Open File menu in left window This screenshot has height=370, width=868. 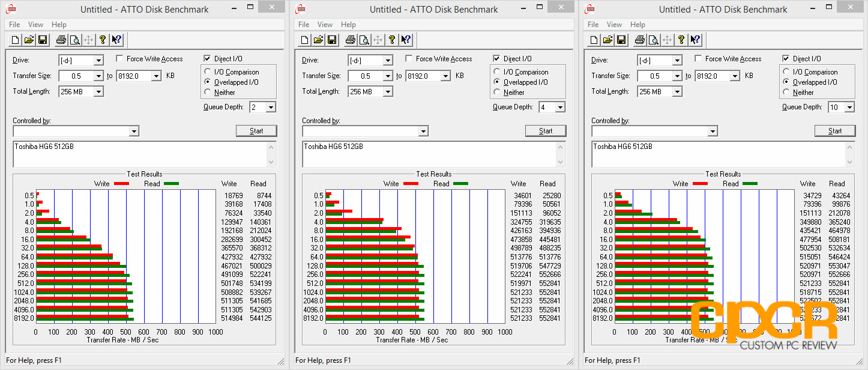pos(14,25)
